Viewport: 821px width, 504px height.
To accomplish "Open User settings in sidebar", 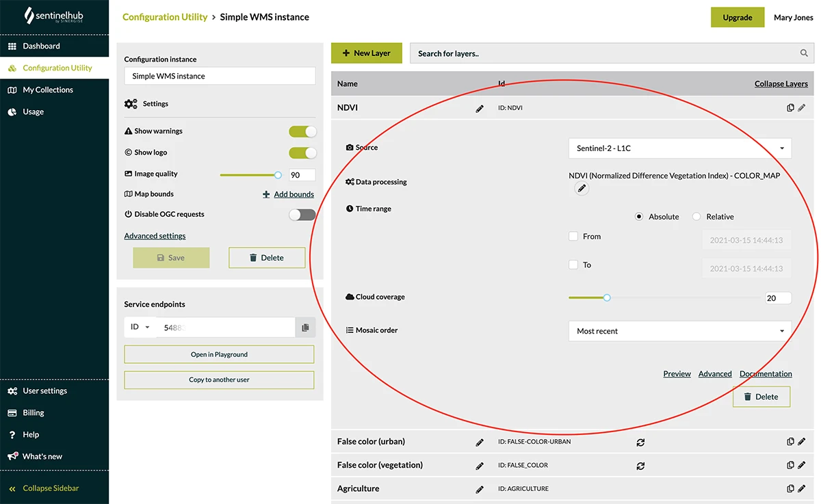I will (x=44, y=390).
